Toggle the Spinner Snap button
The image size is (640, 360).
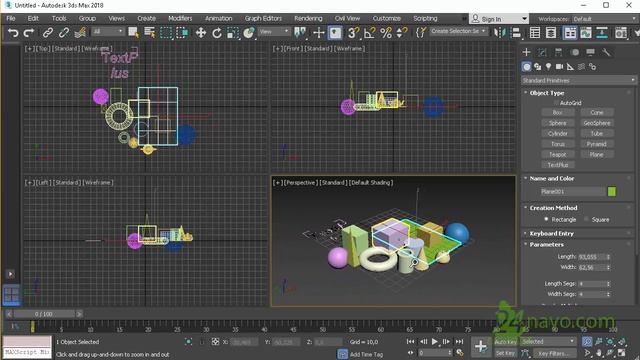click(402, 33)
